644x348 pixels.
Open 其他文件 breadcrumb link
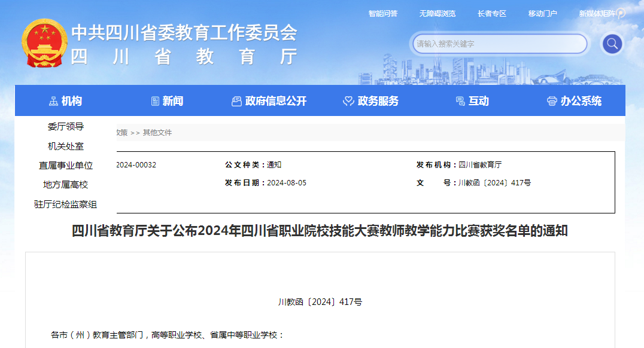[157, 133]
